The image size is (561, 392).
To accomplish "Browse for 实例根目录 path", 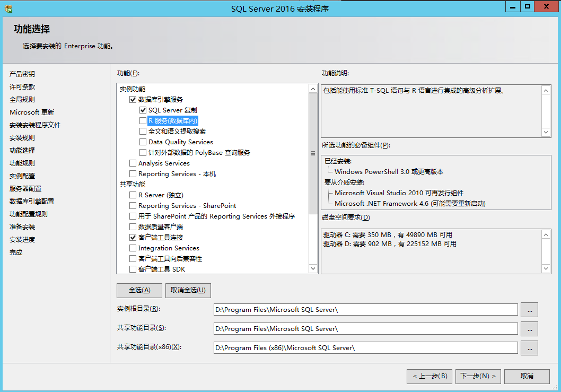I will pos(530,310).
